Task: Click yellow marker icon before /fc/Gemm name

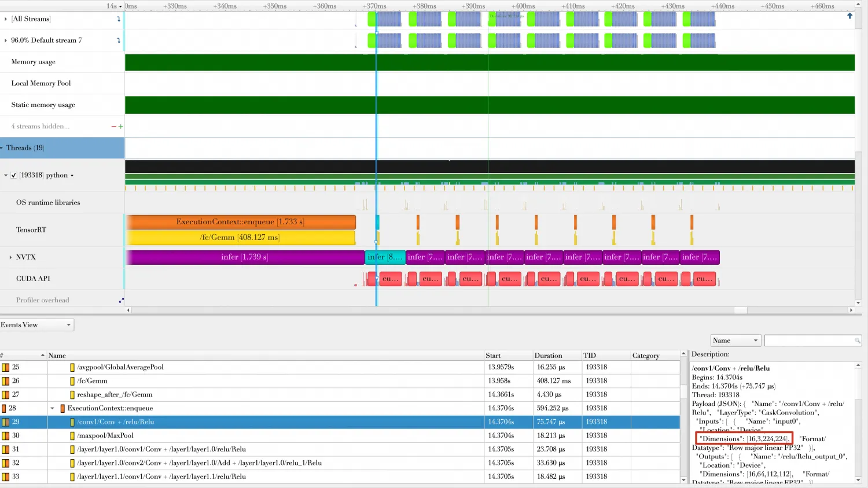Action: [x=72, y=381]
